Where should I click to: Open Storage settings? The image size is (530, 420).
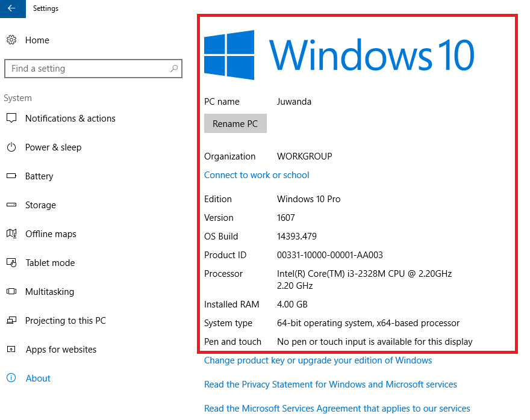point(40,205)
